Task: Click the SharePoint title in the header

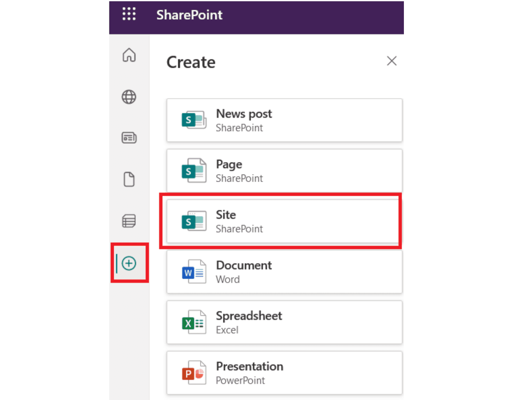Action: coord(189,15)
